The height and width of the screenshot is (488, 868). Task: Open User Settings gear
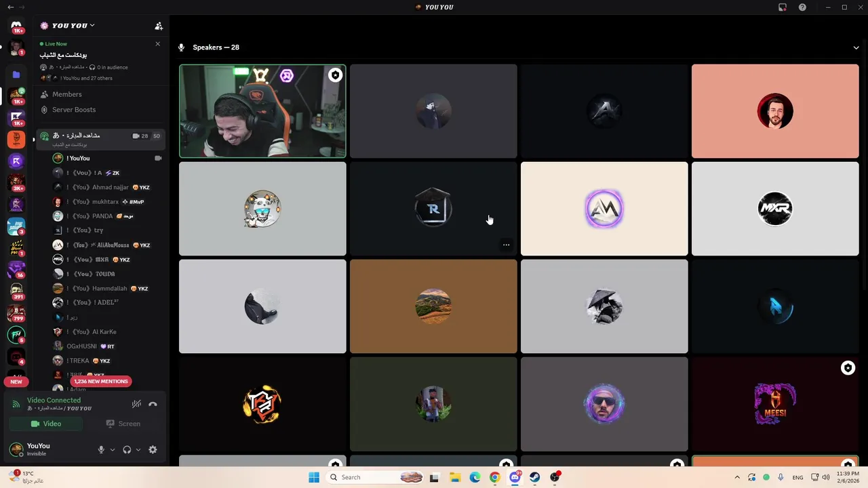coord(153,449)
